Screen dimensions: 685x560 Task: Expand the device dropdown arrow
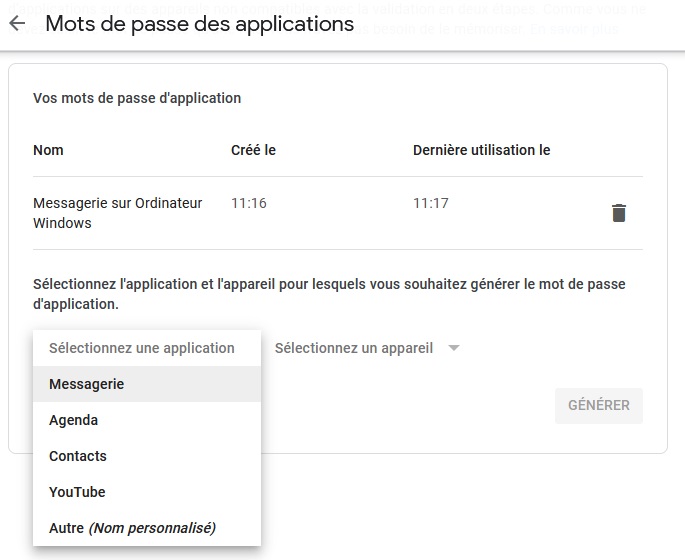454,348
